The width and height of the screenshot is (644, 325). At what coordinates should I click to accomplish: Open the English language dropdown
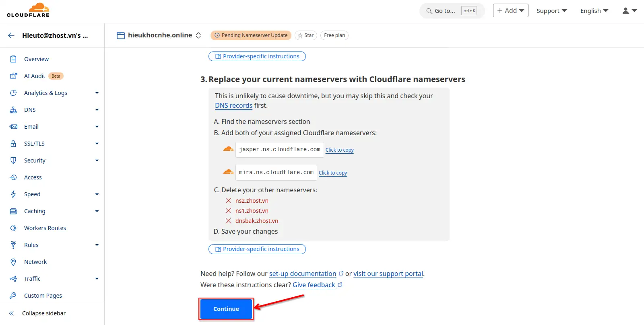[x=594, y=11]
